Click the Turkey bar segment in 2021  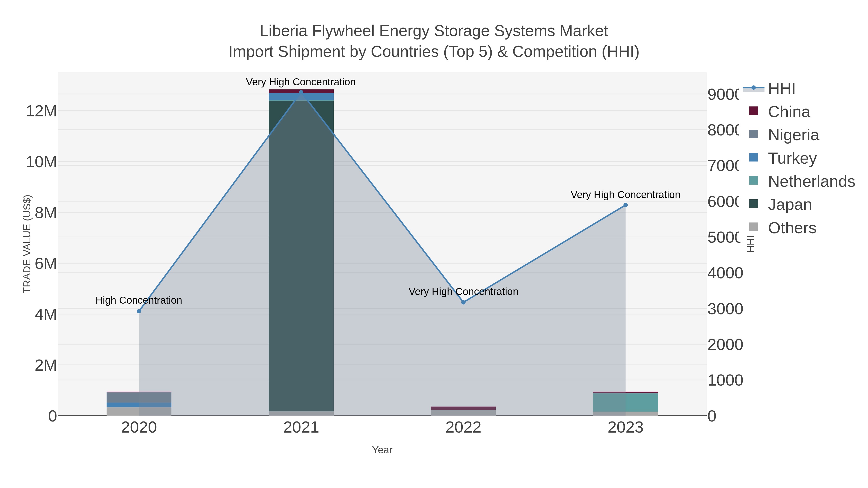click(x=301, y=97)
